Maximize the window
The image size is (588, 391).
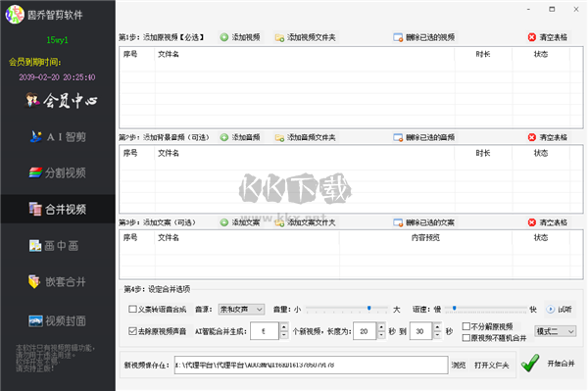[x=552, y=10]
